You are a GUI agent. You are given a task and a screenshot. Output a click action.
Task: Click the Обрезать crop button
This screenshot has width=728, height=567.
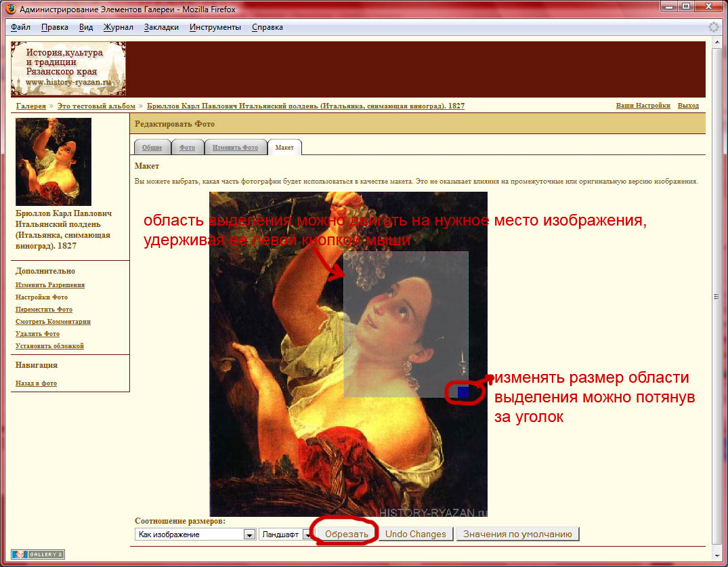click(x=346, y=534)
